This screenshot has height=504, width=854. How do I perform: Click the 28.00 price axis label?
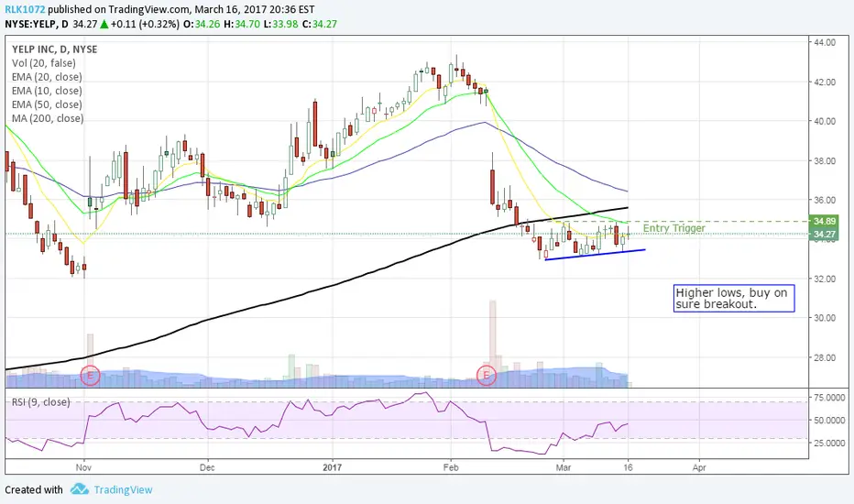825,358
